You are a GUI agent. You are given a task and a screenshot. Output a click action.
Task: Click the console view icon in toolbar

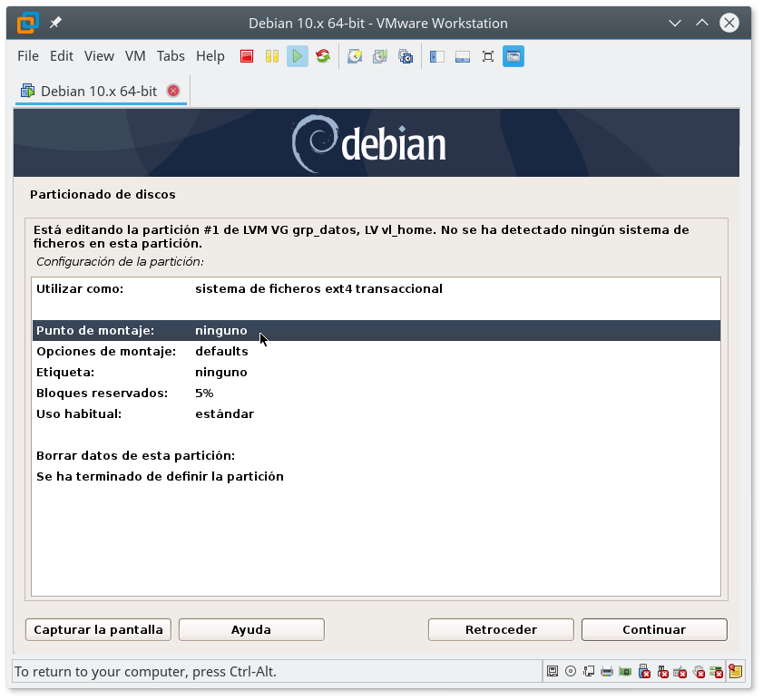tap(514, 56)
